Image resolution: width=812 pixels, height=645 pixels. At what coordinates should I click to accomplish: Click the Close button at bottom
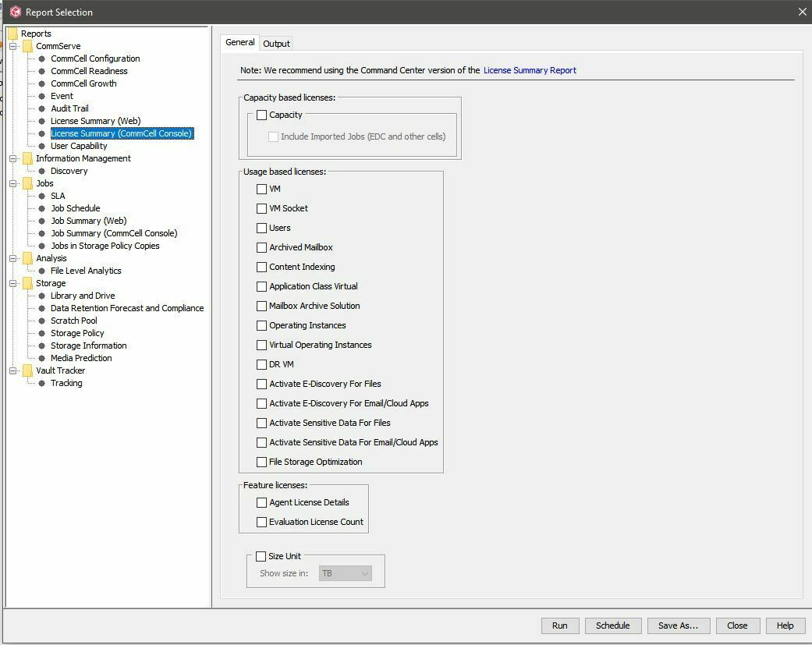coord(737,626)
